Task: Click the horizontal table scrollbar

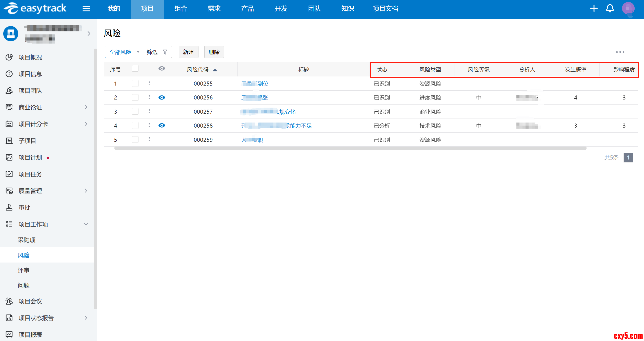Action: tap(350, 148)
